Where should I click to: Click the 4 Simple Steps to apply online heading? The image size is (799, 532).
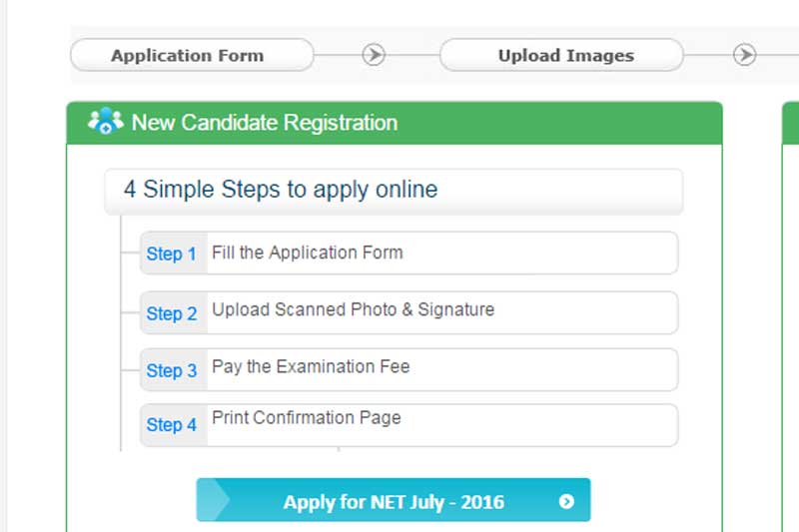(x=281, y=190)
